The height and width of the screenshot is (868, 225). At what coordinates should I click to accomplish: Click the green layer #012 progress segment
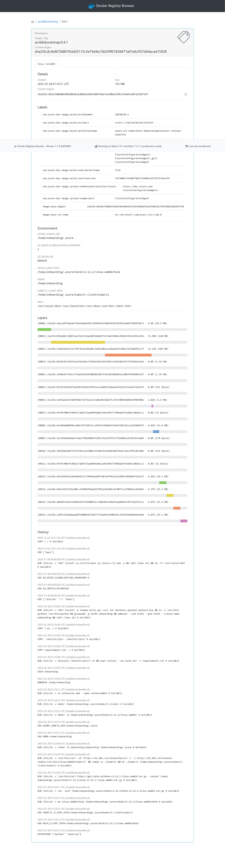pos(163,483)
